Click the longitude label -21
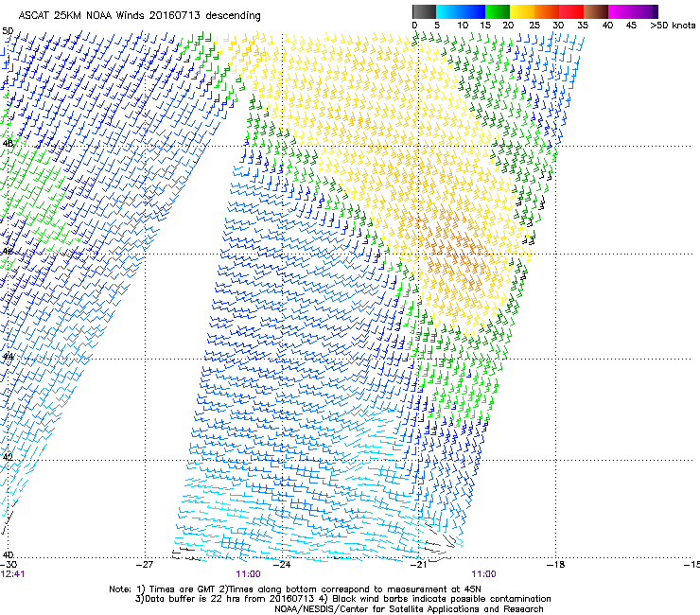Screen dimensions: 700x615 click(x=419, y=565)
